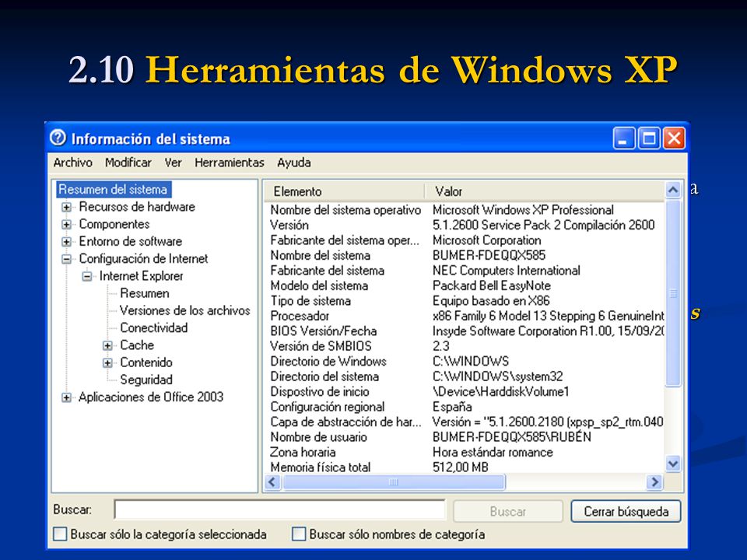Viewport: 747px width, 560px height.
Task: Select Entorno de software label
Action: 130,241
